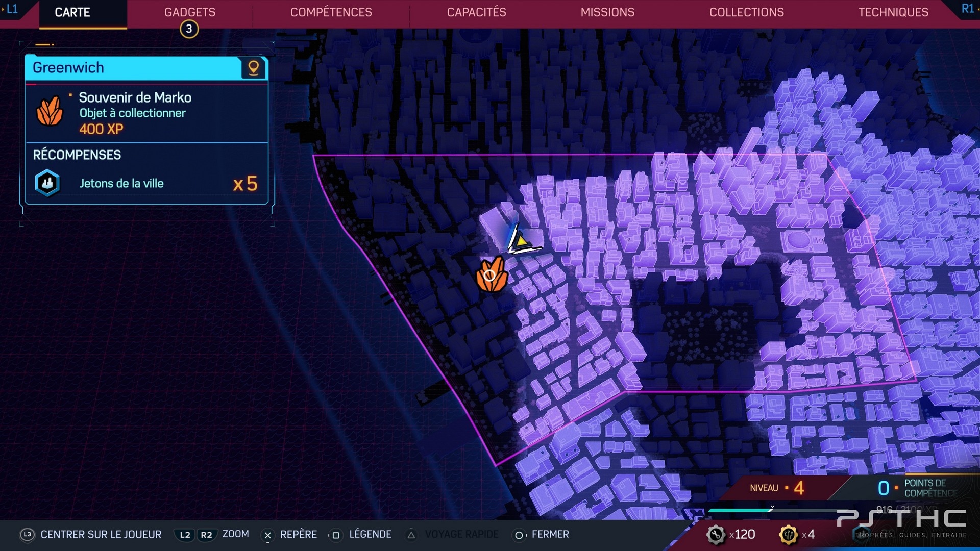Open the LÉGENDE label
This screenshot has height=551, width=980.
click(x=371, y=535)
